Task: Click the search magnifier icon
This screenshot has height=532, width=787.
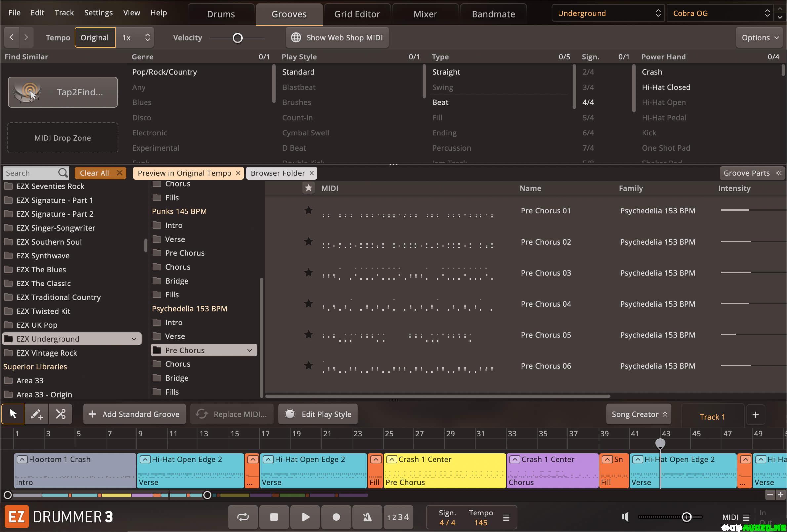Action: 63,173
